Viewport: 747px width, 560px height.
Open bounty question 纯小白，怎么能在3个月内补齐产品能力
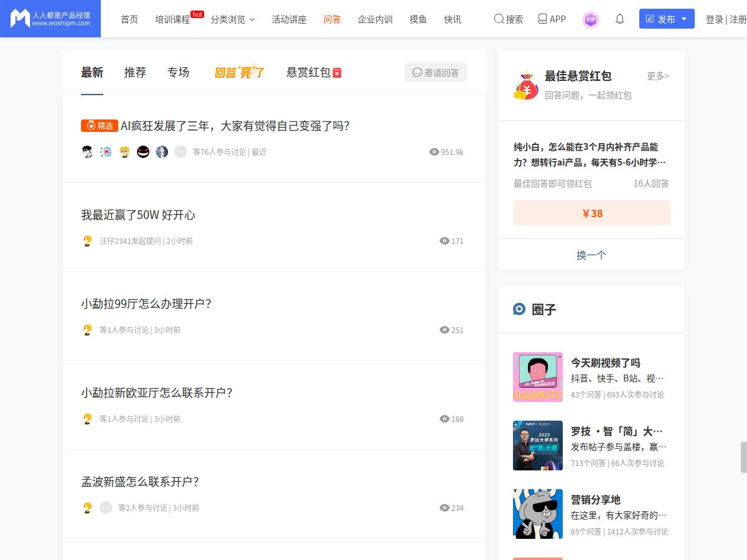(x=590, y=155)
